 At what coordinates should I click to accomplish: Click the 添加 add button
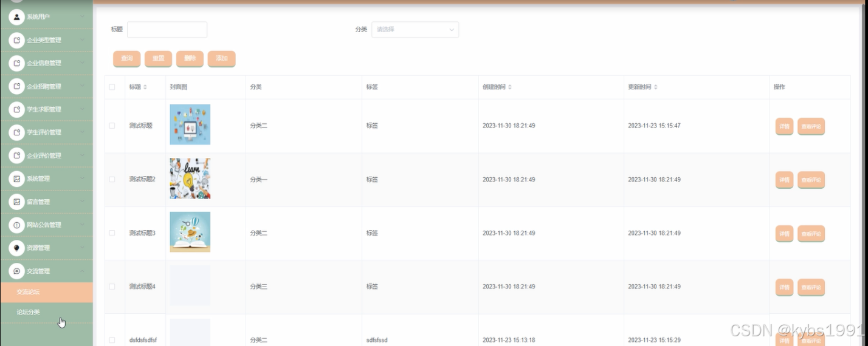tap(222, 58)
